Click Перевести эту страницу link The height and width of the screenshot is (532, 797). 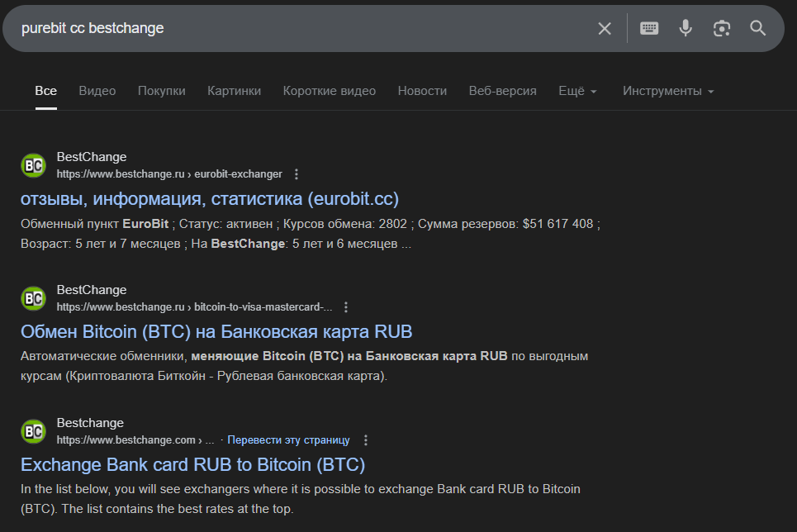[289, 440]
